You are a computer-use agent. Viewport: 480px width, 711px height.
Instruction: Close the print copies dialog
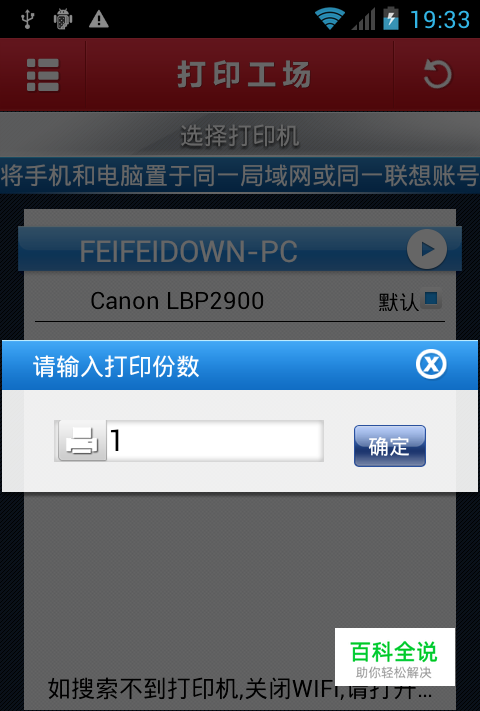tap(431, 364)
